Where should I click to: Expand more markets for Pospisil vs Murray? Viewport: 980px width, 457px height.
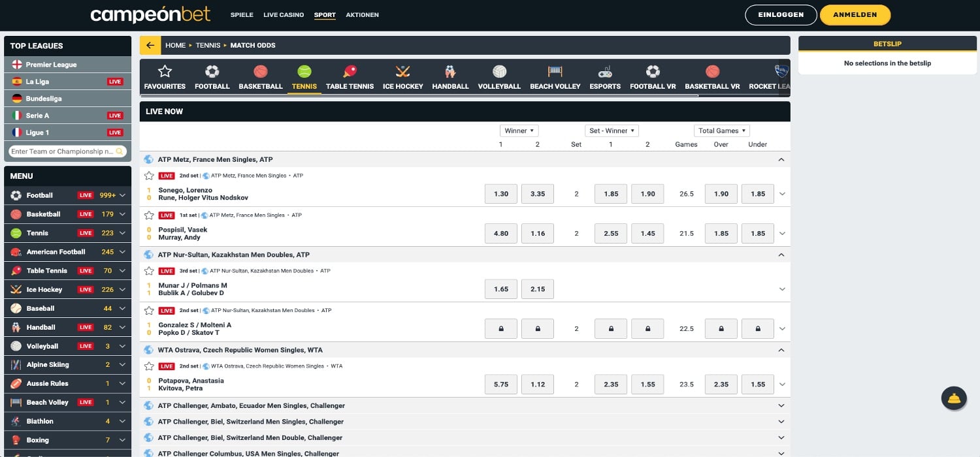(x=783, y=234)
